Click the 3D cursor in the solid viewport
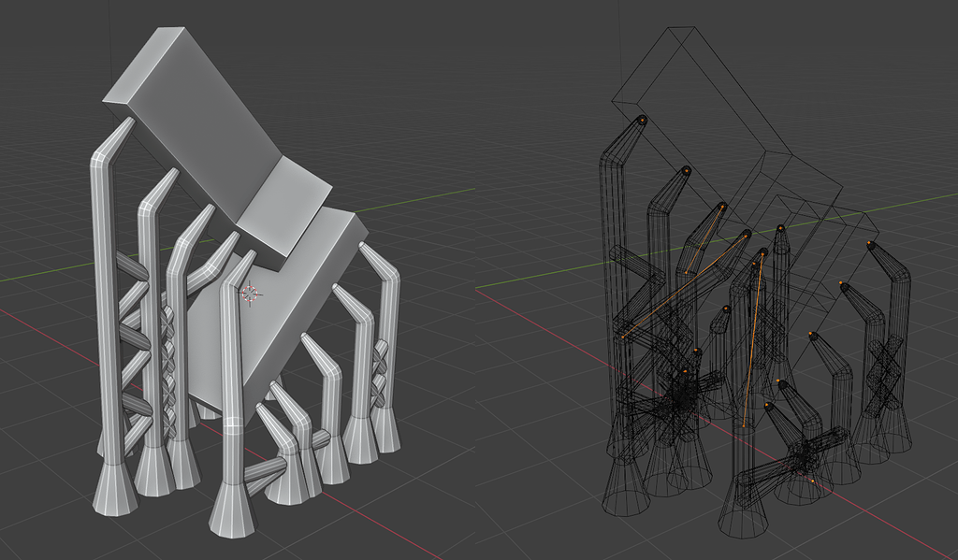 [x=251, y=294]
